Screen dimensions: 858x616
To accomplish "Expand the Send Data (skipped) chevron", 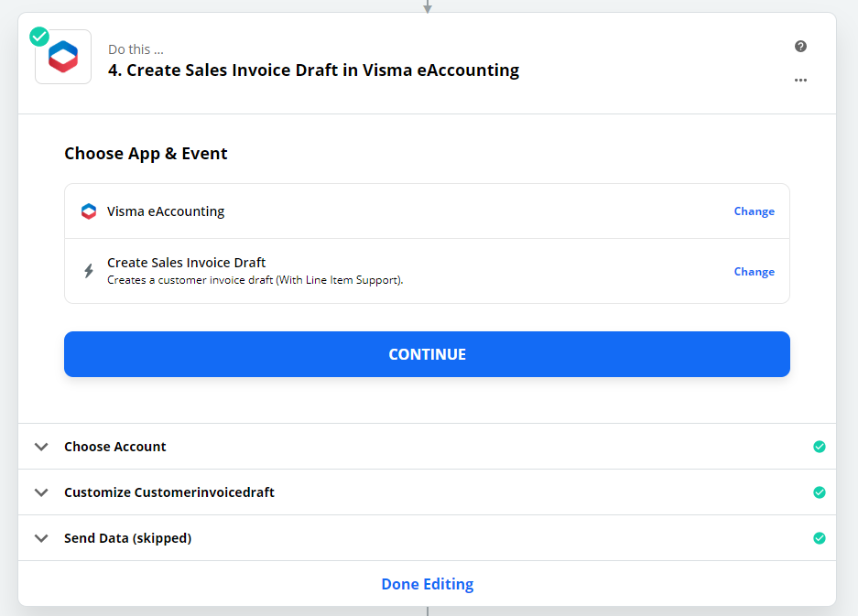I will (x=41, y=538).
